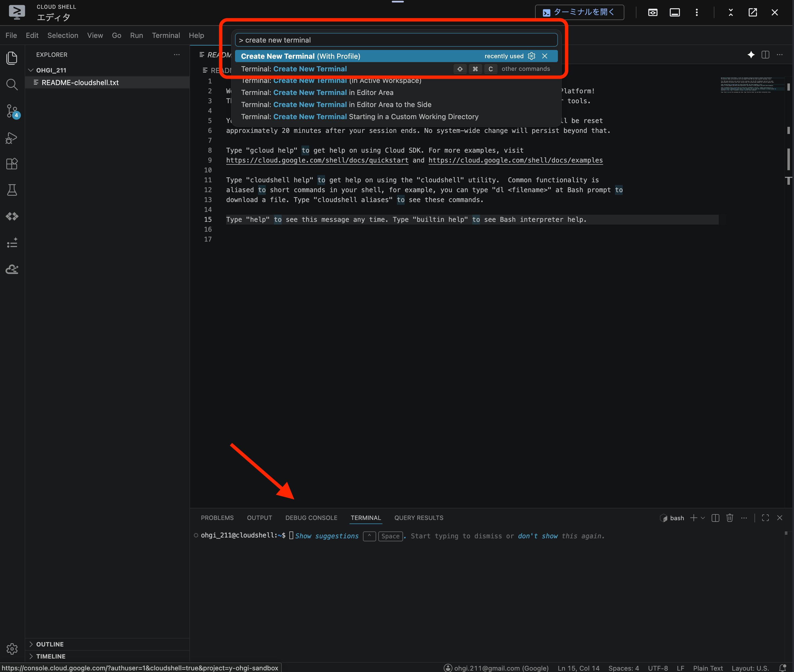Open Manage gear at bottom of activity bar
Screen dimensions: 794x672
tap(12, 649)
